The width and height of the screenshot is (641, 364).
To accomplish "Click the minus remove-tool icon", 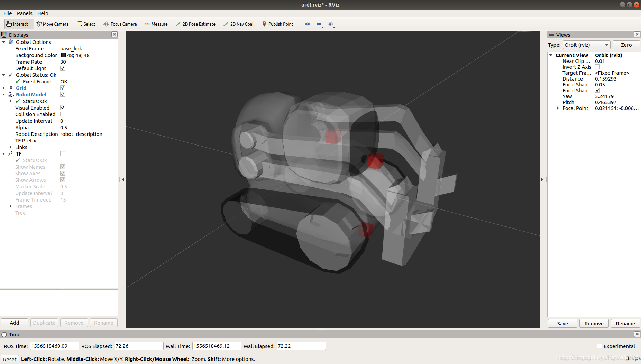I will click(x=319, y=24).
